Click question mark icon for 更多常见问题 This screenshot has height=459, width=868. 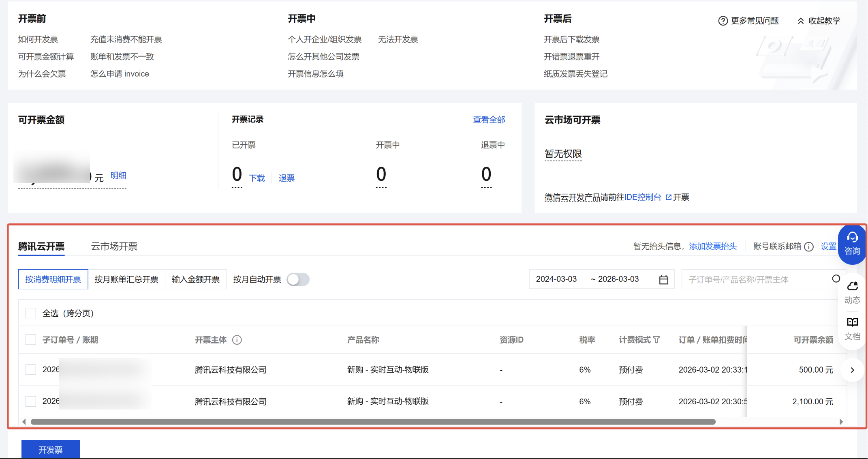pyautogui.click(x=723, y=21)
